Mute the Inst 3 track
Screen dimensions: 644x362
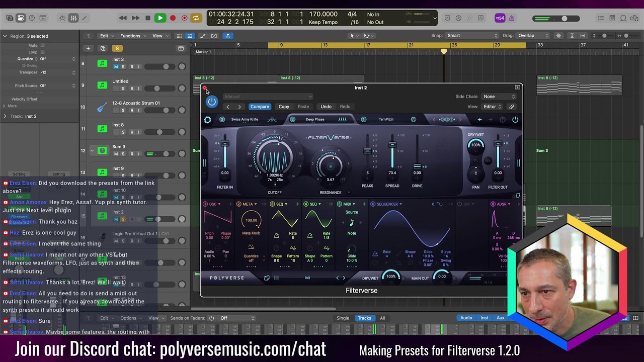click(x=116, y=67)
